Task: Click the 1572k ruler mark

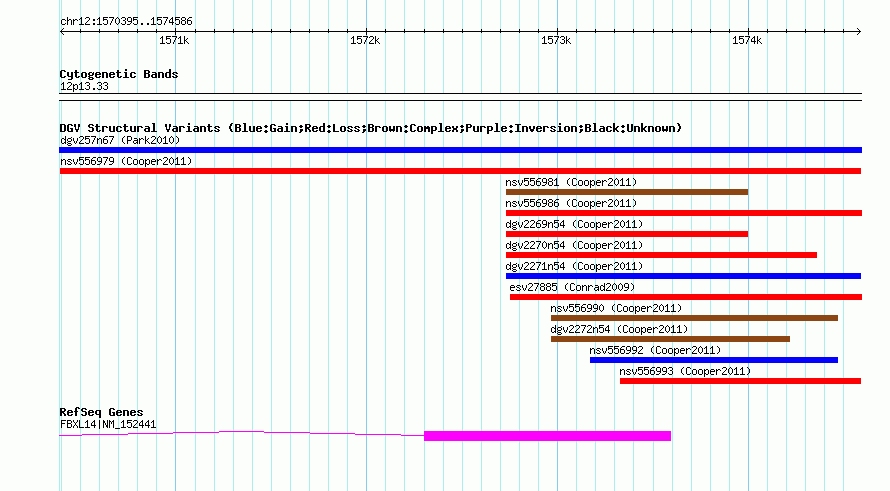Action: click(x=365, y=40)
